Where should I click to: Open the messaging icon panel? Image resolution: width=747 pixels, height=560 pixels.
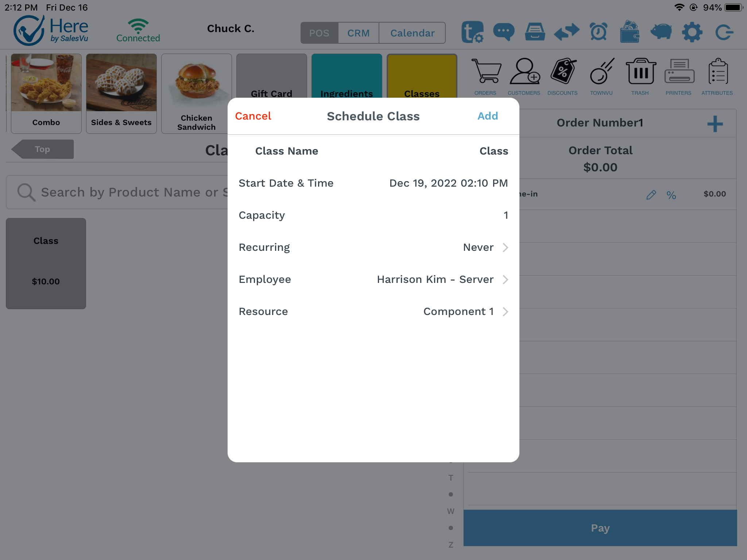[502, 32]
